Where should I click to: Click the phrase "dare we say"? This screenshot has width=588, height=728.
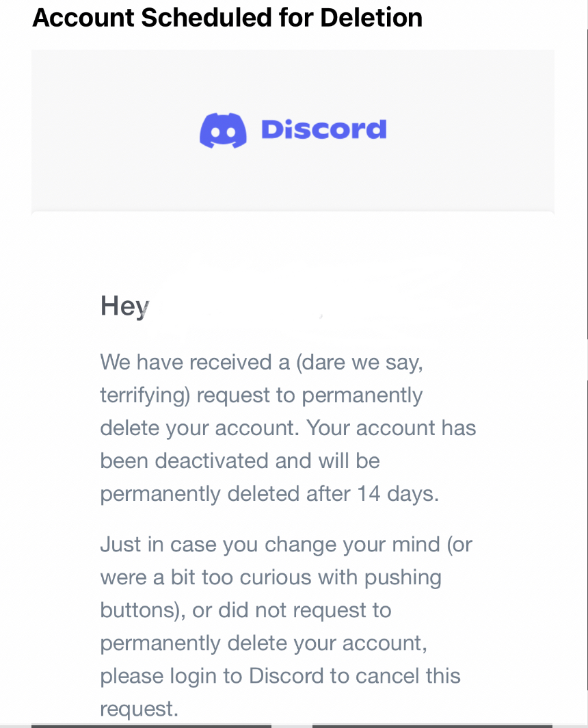point(360,362)
